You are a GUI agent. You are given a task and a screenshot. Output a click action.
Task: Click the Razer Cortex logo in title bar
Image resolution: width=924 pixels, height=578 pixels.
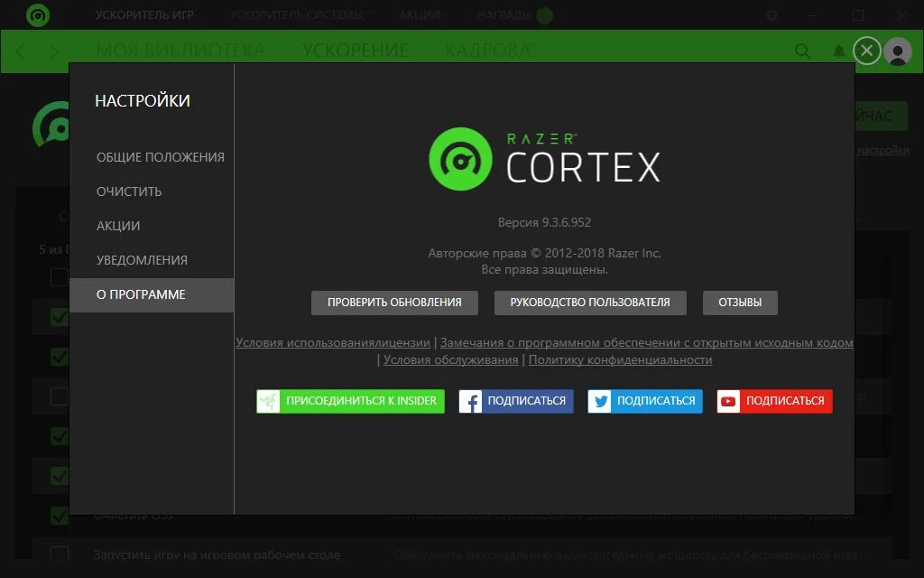(38, 15)
